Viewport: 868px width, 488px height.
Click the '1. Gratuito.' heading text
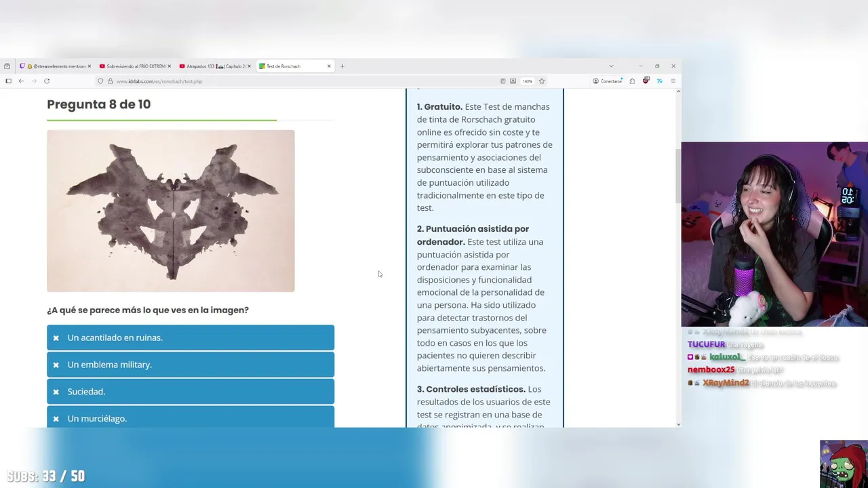pyautogui.click(x=439, y=106)
